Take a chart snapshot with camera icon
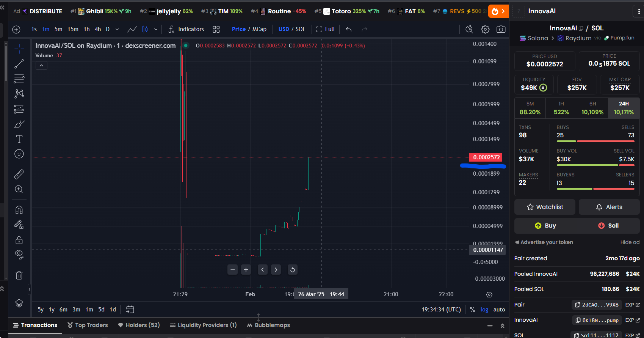This screenshot has height=338, width=644. pos(501,29)
